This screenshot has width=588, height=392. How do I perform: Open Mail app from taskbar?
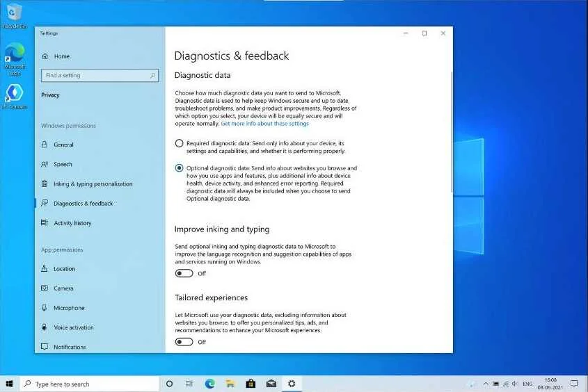click(271, 384)
